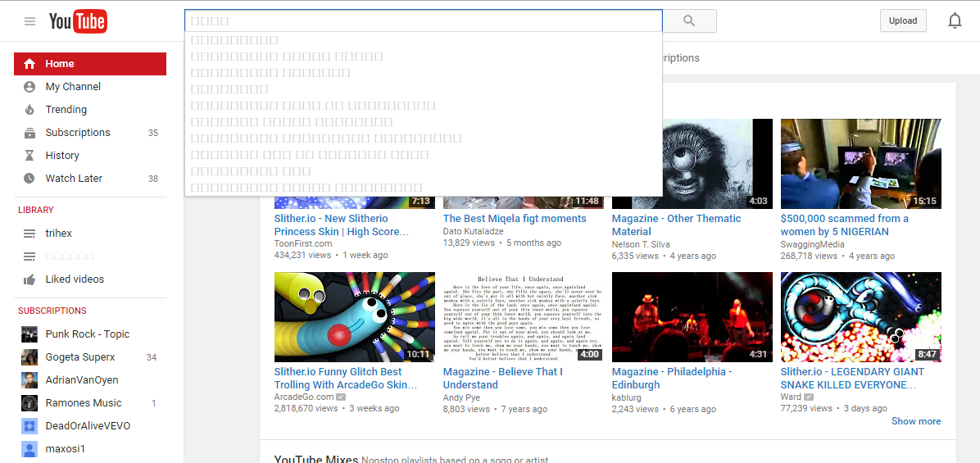Click the Home house icon
The height and width of the screenshot is (463, 980).
click(29, 64)
